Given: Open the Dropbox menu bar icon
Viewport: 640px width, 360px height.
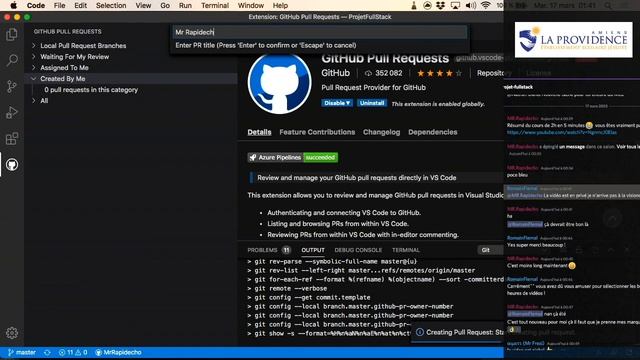Looking at the screenshot, I should [x=441, y=5].
